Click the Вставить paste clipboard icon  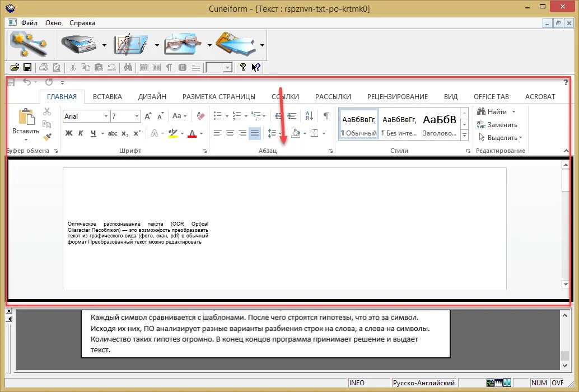26,118
